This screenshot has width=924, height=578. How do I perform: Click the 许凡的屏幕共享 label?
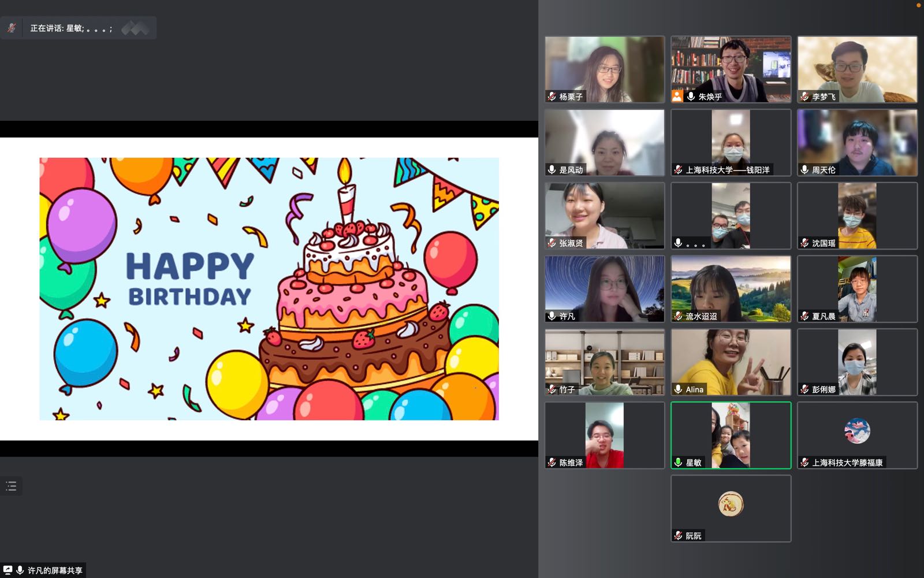tap(55, 570)
